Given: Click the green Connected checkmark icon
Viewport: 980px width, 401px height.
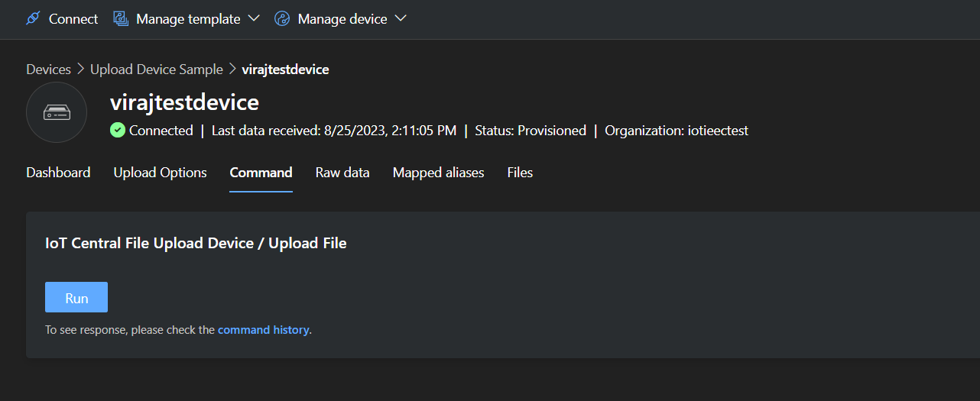Looking at the screenshot, I should (117, 130).
